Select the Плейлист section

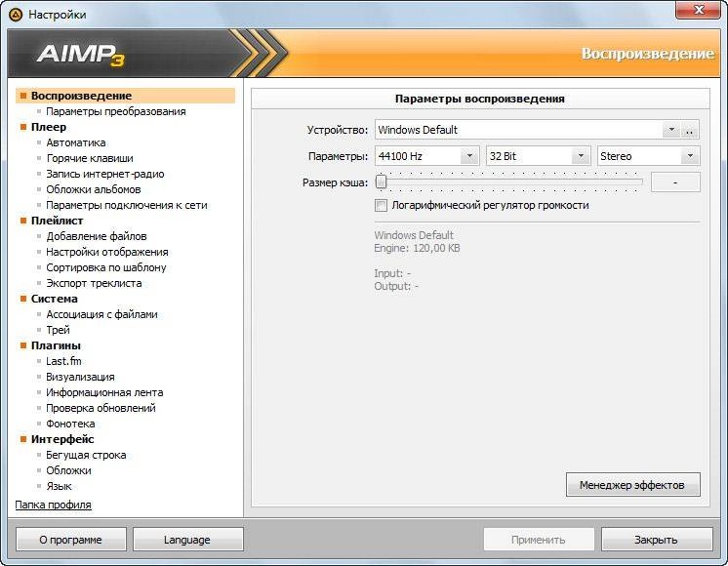58,221
